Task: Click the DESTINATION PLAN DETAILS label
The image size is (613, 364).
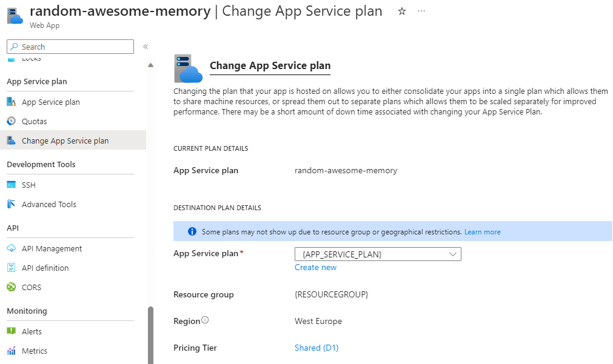Action: pyautogui.click(x=217, y=208)
